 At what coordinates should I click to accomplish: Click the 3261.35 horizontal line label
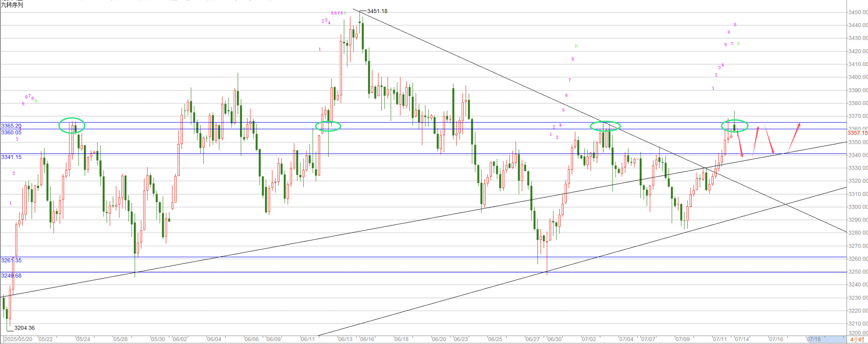click(x=11, y=260)
